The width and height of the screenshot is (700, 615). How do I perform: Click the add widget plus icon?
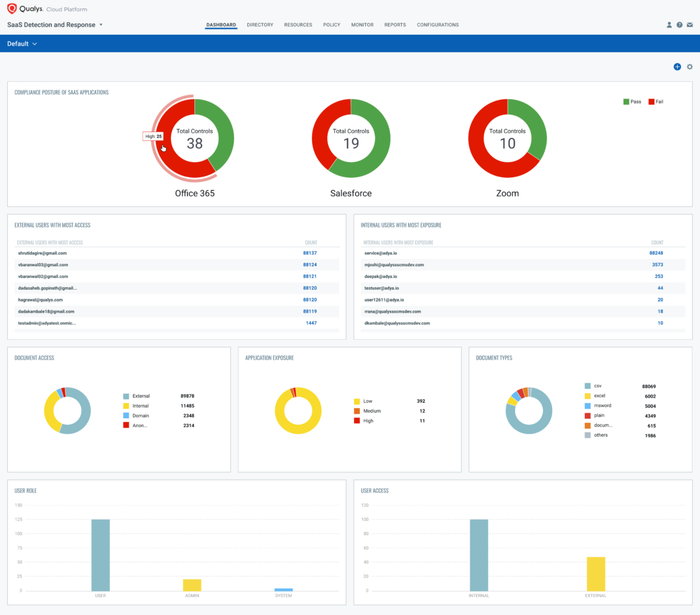click(x=677, y=67)
